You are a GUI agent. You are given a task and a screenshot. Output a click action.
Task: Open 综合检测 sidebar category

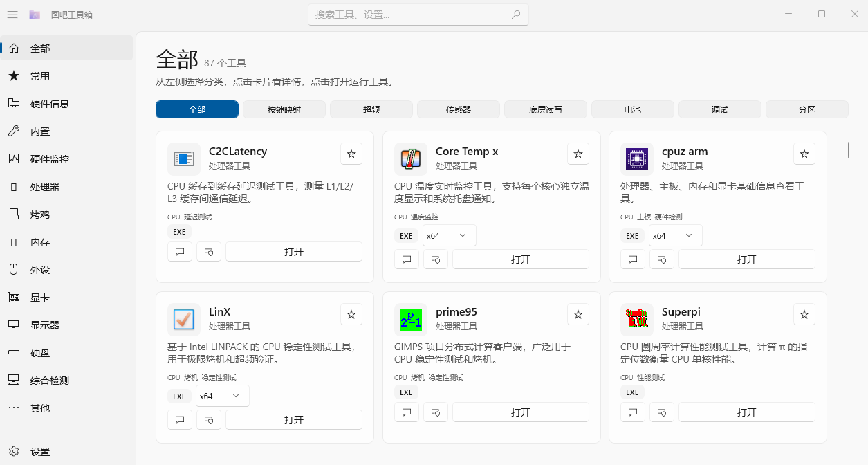(x=66, y=381)
